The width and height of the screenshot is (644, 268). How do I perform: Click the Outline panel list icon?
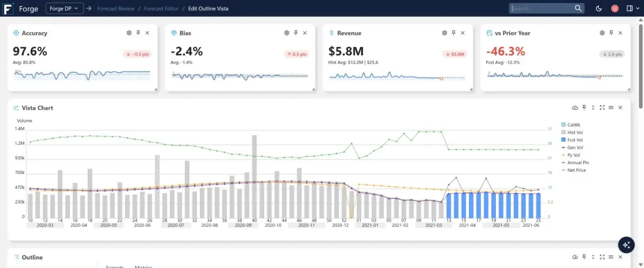pos(16,257)
